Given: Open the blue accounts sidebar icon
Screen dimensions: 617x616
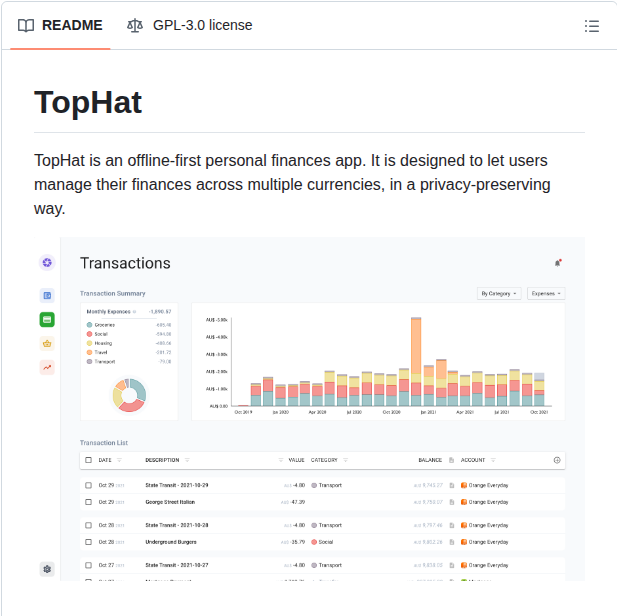Looking at the screenshot, I should [47, 295].
